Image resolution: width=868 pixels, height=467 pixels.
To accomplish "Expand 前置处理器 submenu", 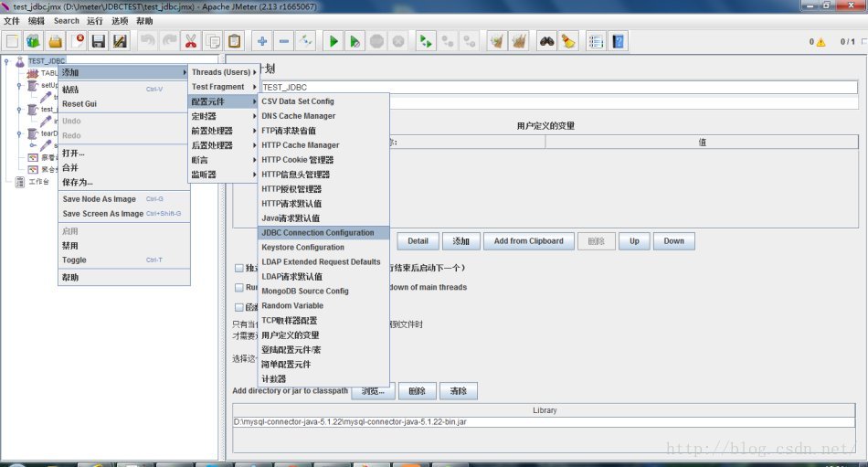I will coord(224,131).
